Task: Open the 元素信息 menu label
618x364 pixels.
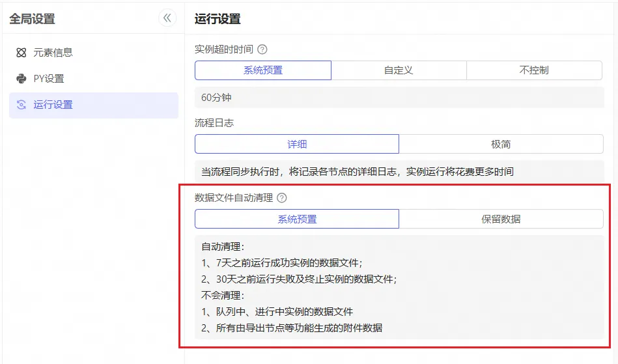Action: (53, 53)
